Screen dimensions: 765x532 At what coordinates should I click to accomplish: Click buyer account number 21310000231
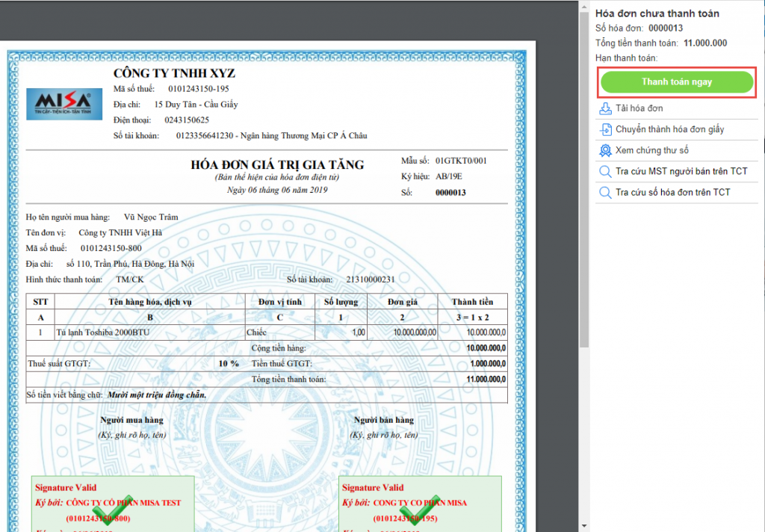(371, 279)
